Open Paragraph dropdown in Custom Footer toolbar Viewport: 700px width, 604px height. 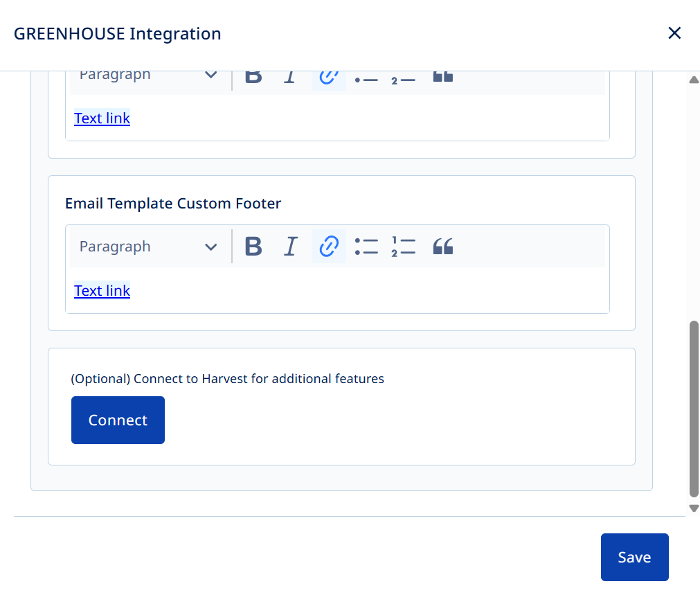149,247
